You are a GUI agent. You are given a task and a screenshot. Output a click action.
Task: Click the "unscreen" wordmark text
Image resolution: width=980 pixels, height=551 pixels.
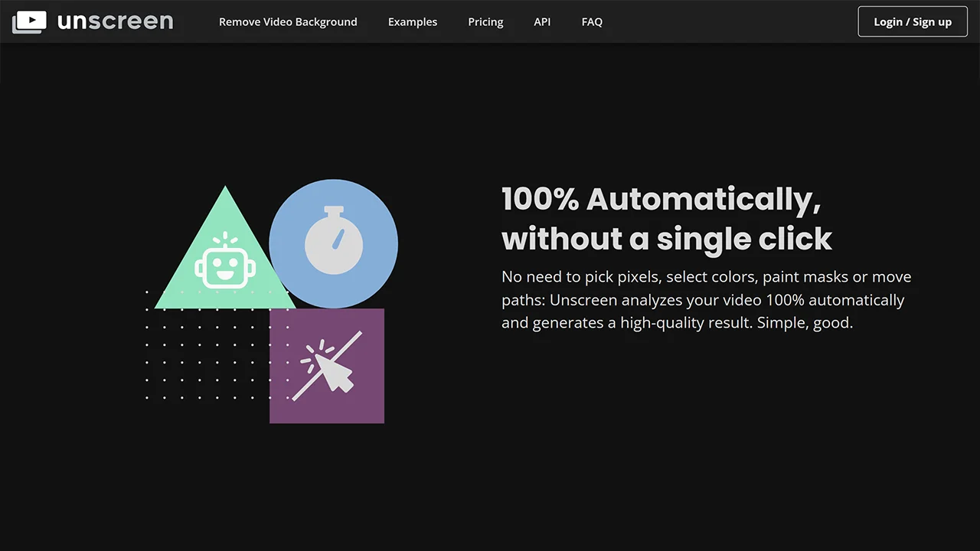(x=115, y=21)
